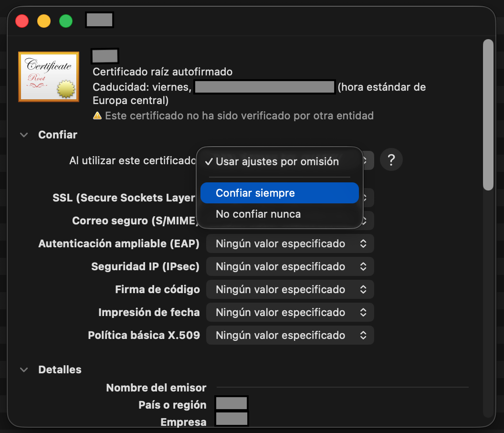Click the 'SSL (Secure Sockets Layer' label
This screenshot has height=433, width=504.
pos(124,198)
